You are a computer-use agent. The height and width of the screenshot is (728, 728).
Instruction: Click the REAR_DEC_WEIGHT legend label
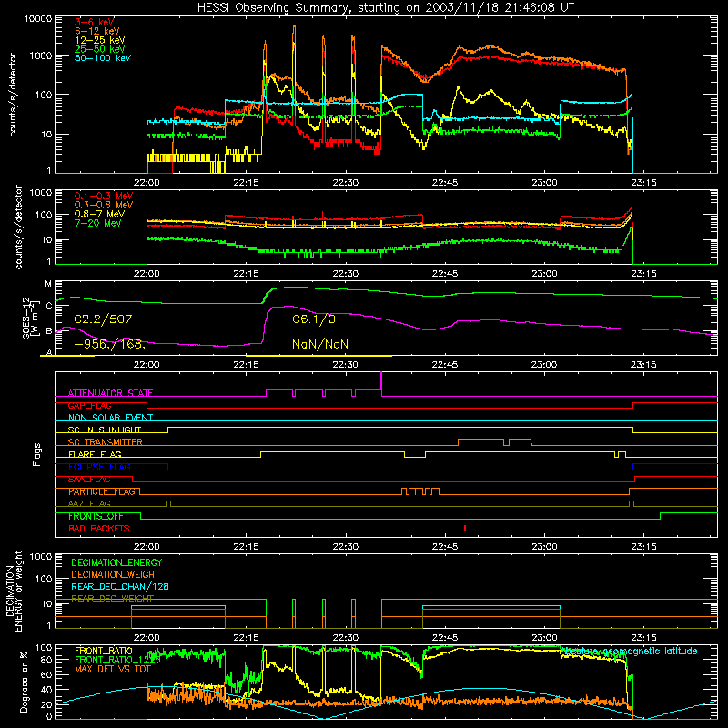[x=112, y=599]
